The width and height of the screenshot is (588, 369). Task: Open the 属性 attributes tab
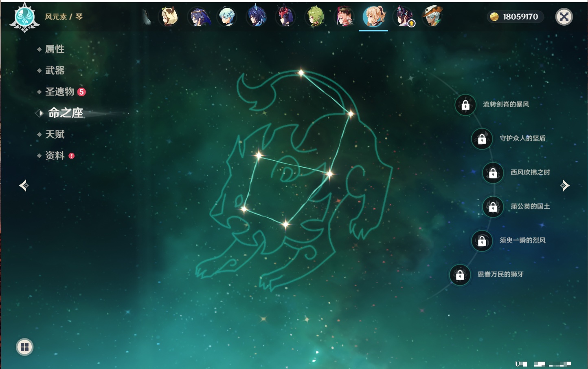tap(55, 49)
